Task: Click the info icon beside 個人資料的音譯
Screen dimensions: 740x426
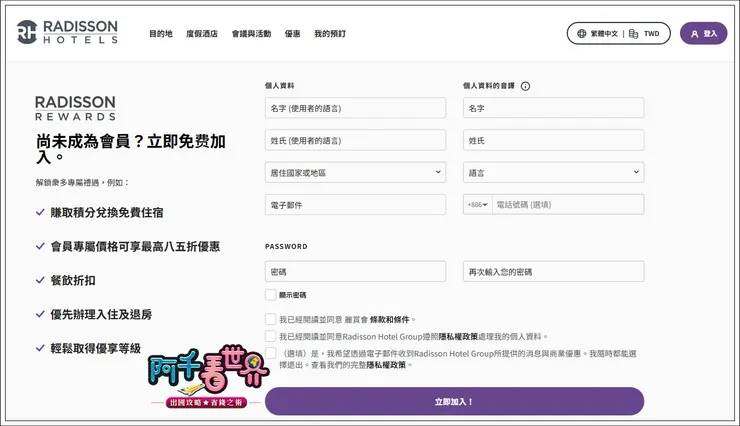Action: 525,86
